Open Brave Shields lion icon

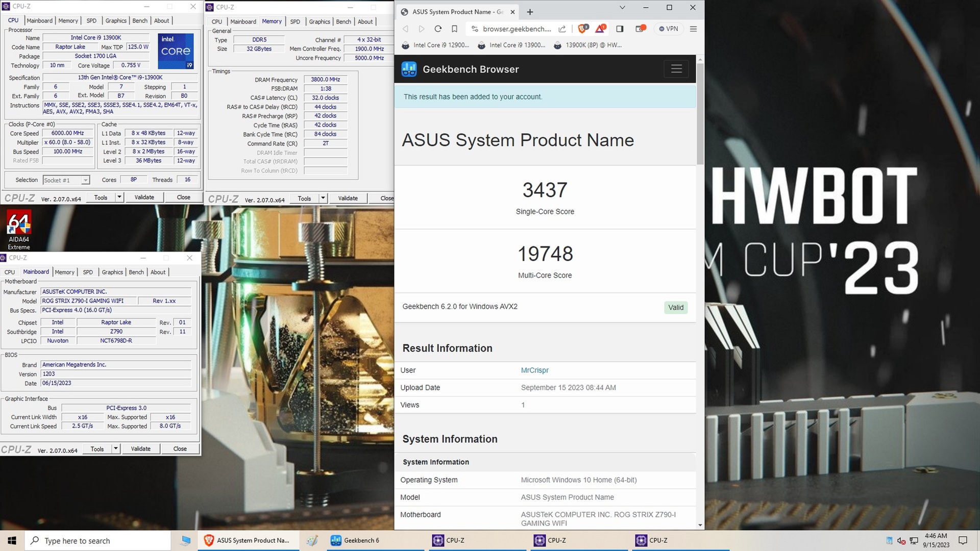click(582, 28)
